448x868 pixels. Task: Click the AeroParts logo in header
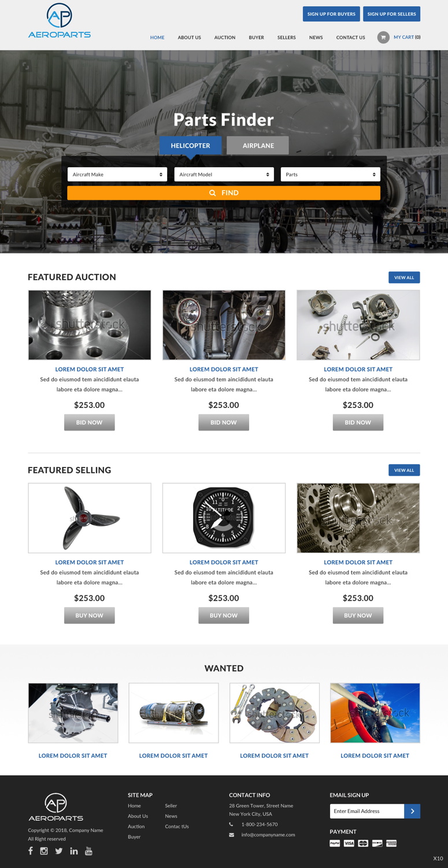pyautogui.click(x=60, y=21)
